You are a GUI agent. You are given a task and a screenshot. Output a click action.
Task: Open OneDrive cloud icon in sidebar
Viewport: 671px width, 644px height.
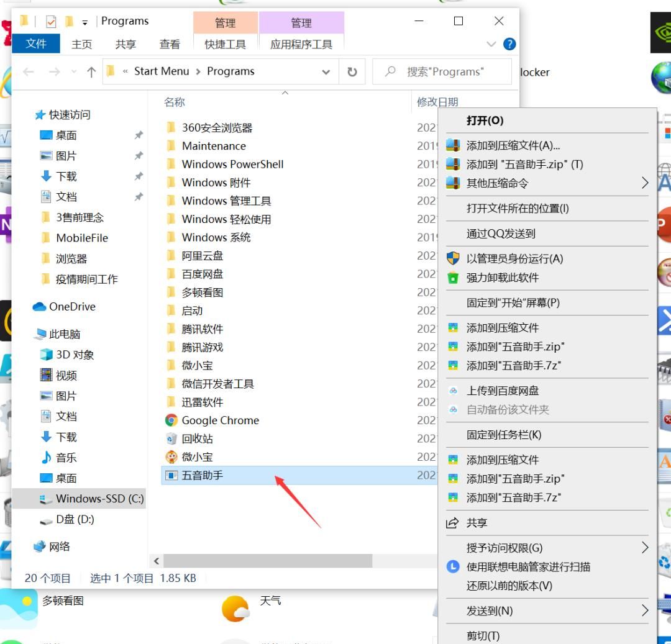coord(39,307)
